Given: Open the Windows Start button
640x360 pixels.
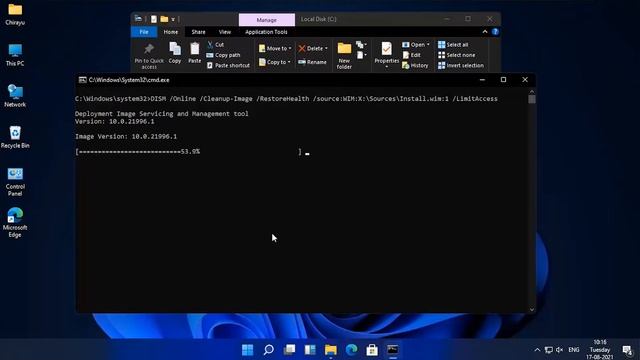Looking at the screenshot, I should click(x=247, y=350).
